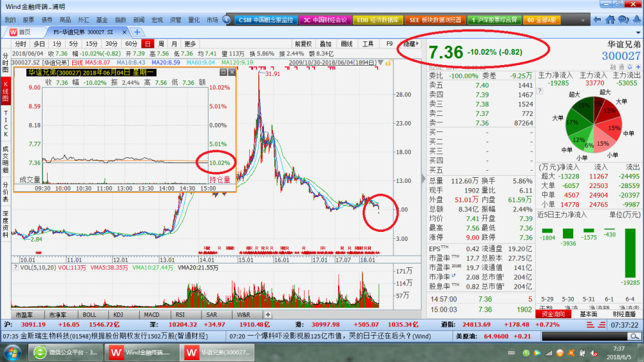Open the 股票 menu
This screenshot has height=362, width=644.
(x=28, y=20)
